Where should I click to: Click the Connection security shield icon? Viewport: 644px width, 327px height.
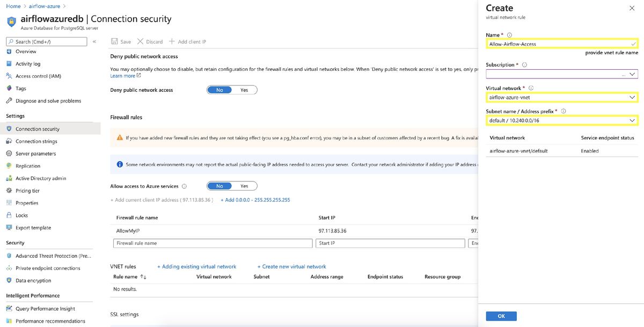(x=9, y=129)
